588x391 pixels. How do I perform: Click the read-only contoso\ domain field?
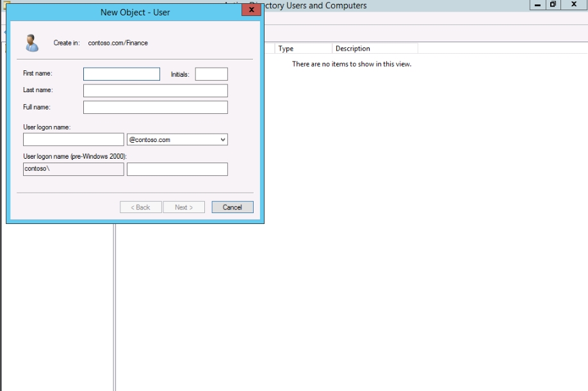pos(73,169)
